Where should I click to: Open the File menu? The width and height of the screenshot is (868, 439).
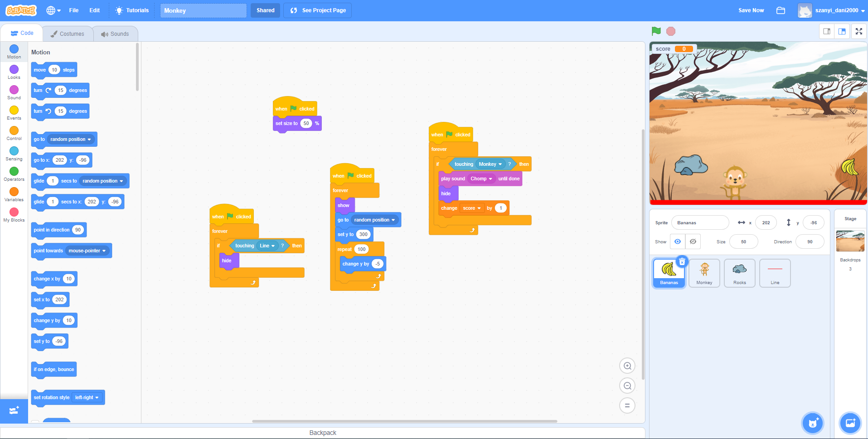click(74, 10)
